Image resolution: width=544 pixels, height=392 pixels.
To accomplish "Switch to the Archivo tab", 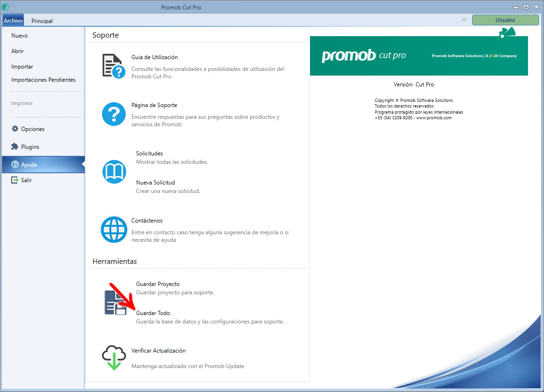I will pos(13,21).
